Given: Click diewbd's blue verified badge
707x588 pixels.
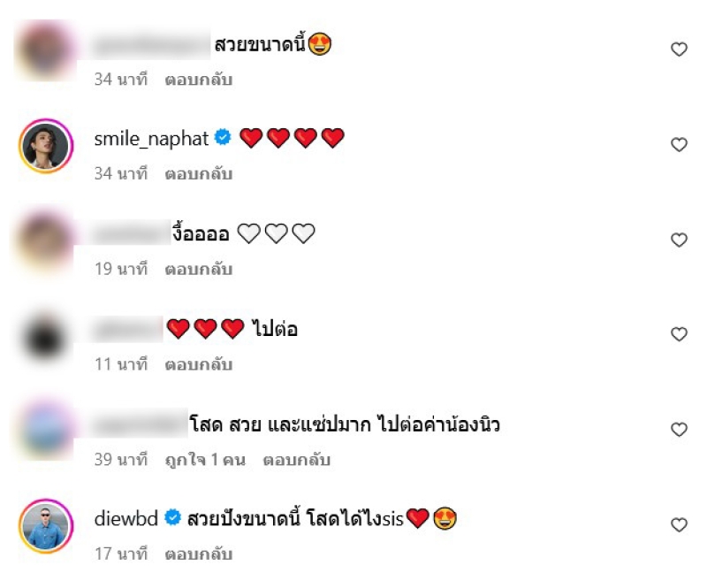Looking at the screenshot, I should (x=172, y=517).
